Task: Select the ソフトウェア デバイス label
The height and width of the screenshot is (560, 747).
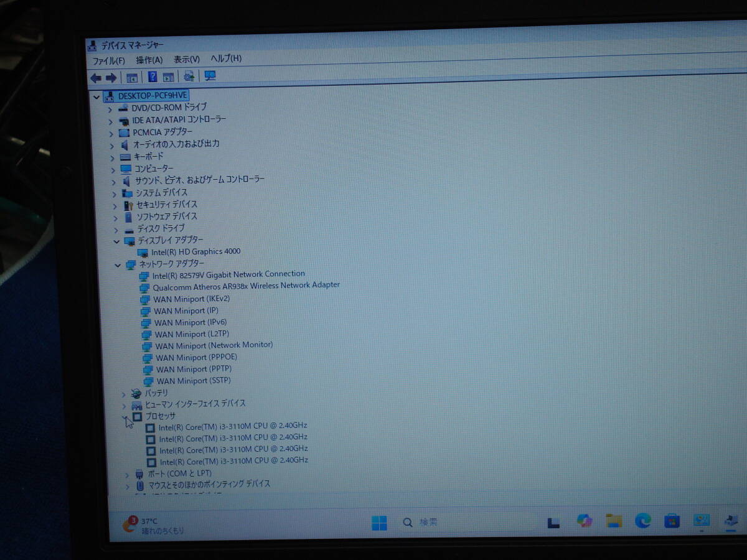Action: click(167, 217)
